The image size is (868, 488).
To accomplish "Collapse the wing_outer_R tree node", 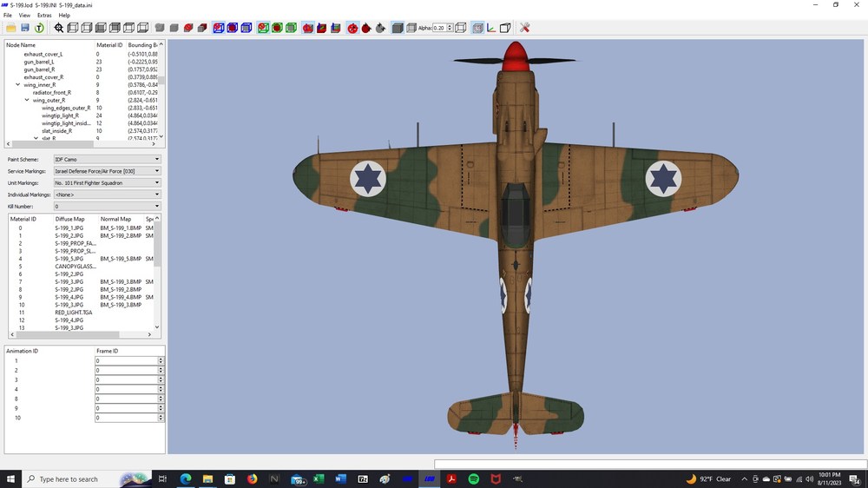I will coord(27,100).
